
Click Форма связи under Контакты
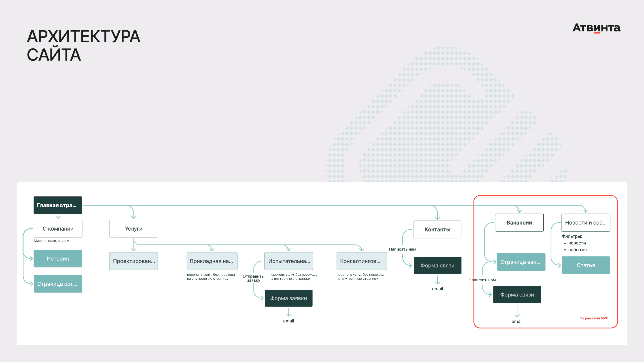pyautogui.click(x=438, y=265)
